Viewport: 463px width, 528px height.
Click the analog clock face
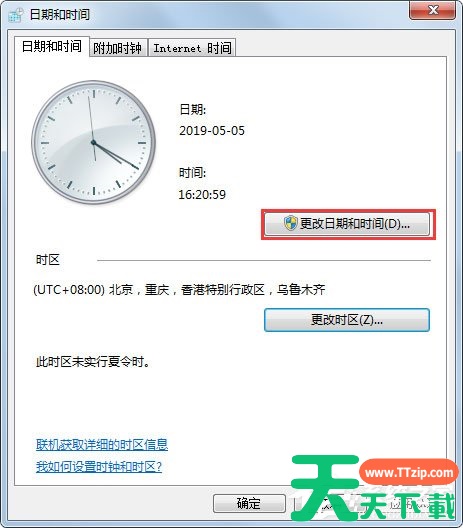point(93,142)
